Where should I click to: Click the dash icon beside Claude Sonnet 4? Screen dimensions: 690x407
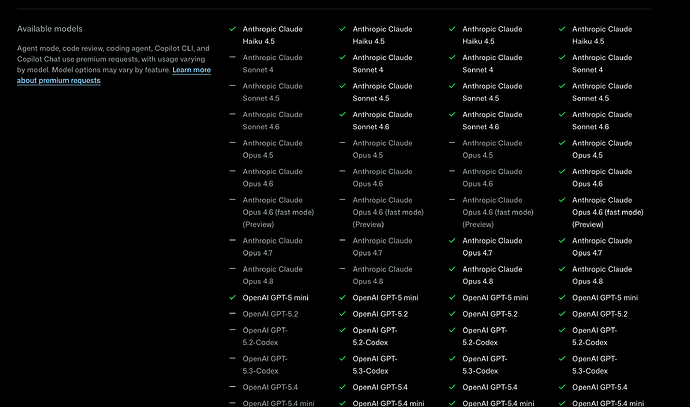pyautogui.click(x=232, y=57)
